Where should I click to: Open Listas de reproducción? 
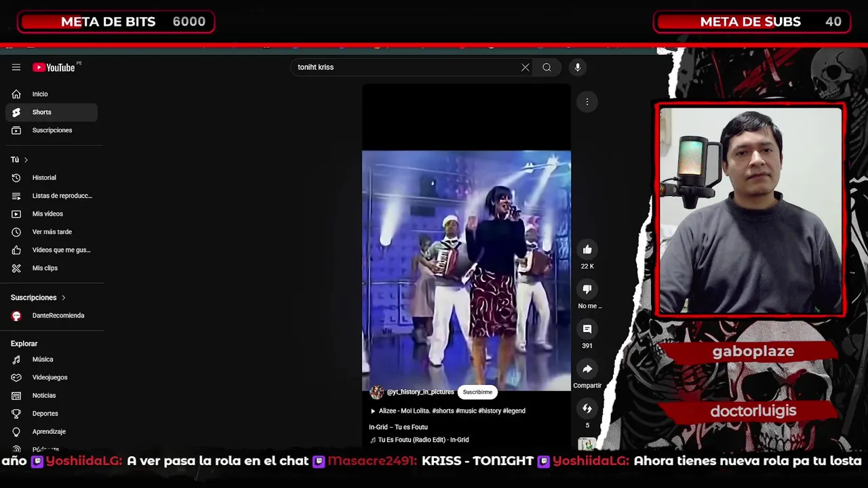coord(52,196)
